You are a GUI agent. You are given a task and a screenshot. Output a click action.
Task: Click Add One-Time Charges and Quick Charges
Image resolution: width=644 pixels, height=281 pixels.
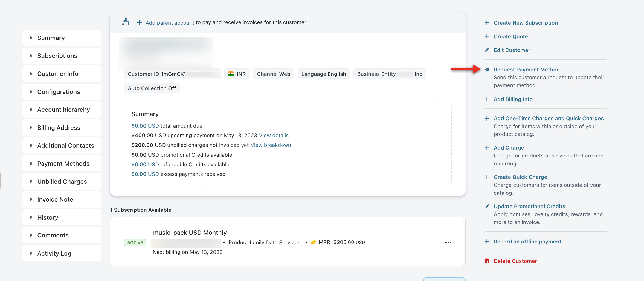coord(549,118)
